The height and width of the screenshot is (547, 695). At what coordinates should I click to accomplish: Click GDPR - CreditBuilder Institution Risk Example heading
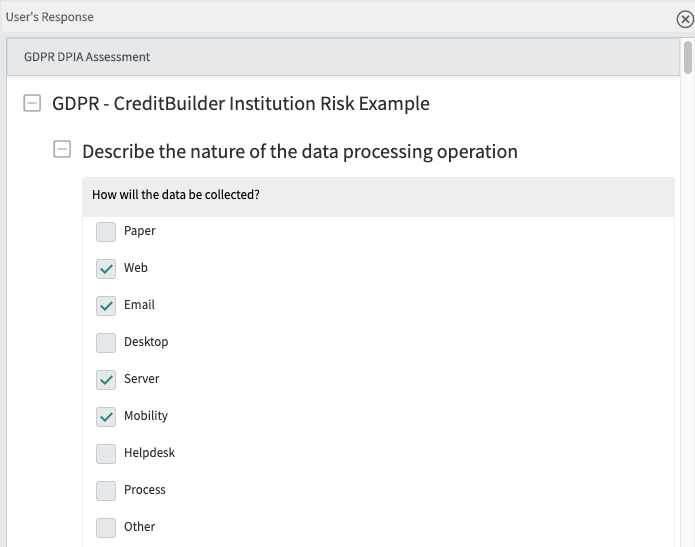point(241,103)
